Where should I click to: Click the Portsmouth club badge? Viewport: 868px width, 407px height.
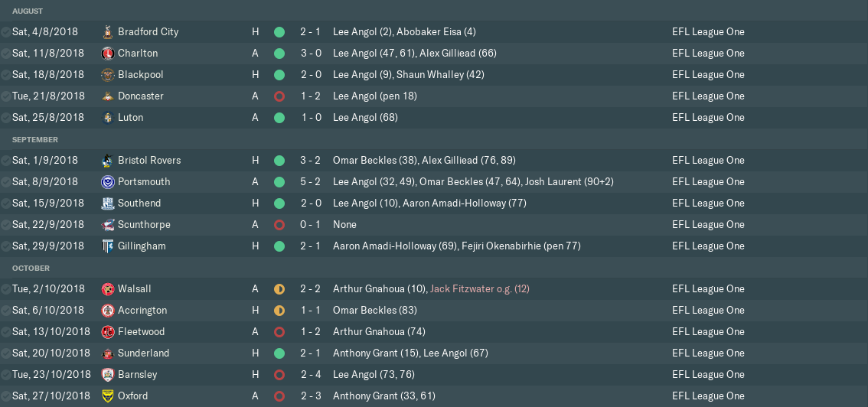[x=108, y=182]
